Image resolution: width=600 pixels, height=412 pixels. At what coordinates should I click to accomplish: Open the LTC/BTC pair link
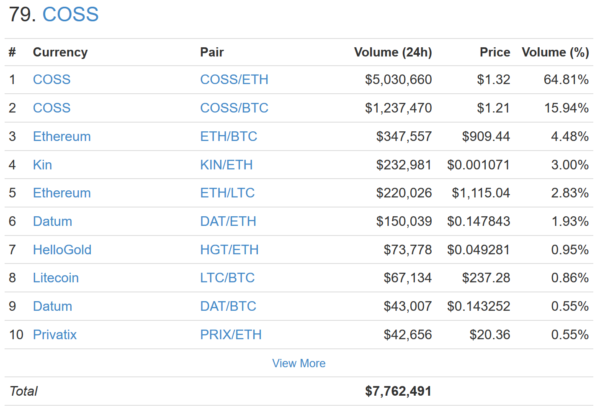(x=227, y=278)
